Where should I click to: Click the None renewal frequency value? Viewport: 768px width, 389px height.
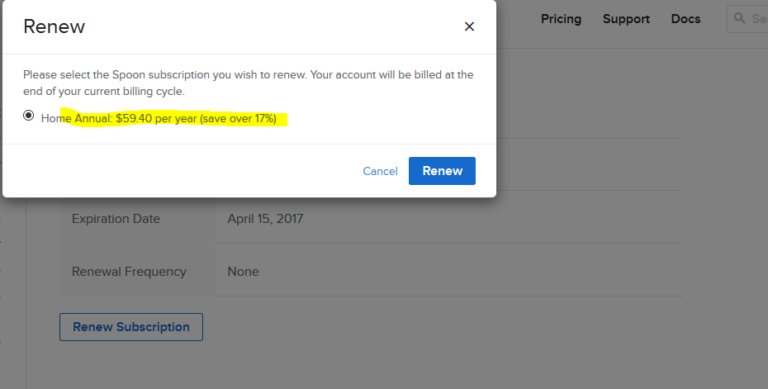243,271
